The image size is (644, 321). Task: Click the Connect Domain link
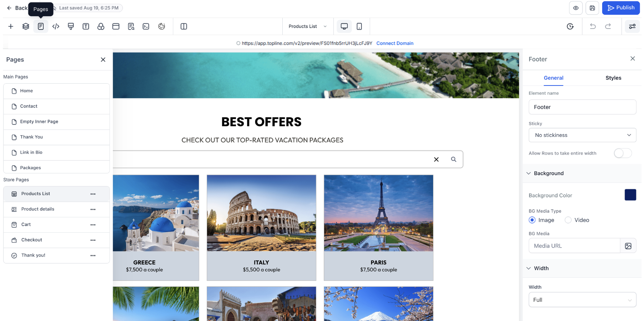click(x=395, y=43)
